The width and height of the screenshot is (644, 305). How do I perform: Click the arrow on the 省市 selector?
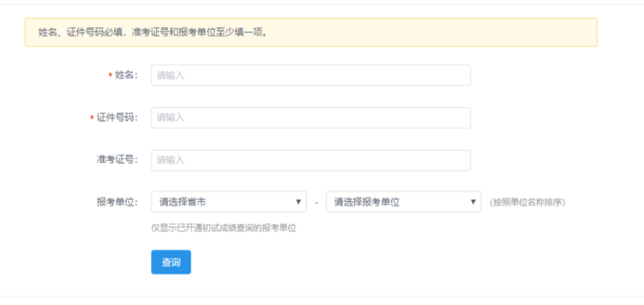tap(299, 202)
